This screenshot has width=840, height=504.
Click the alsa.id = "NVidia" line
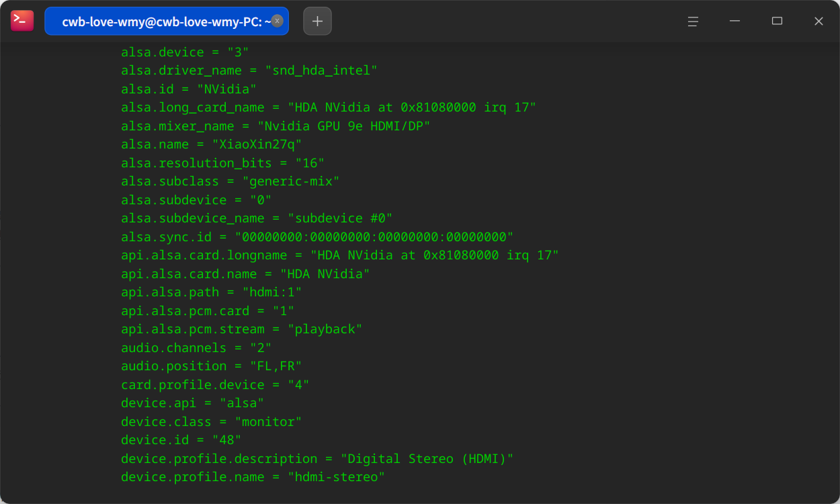coord(189,89)
